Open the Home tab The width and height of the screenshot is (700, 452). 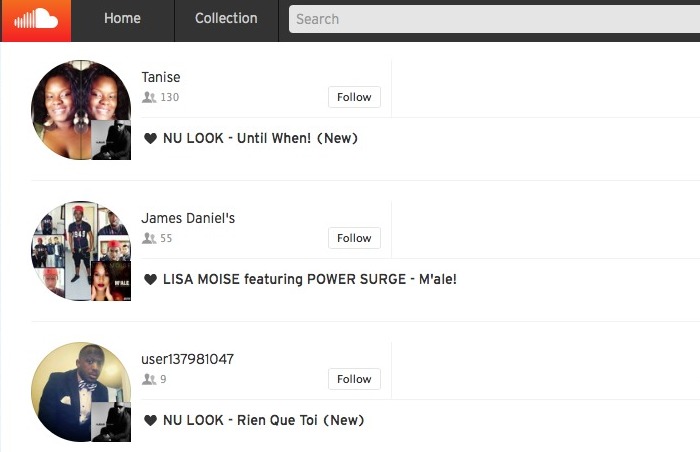click(x=122, y=18)
